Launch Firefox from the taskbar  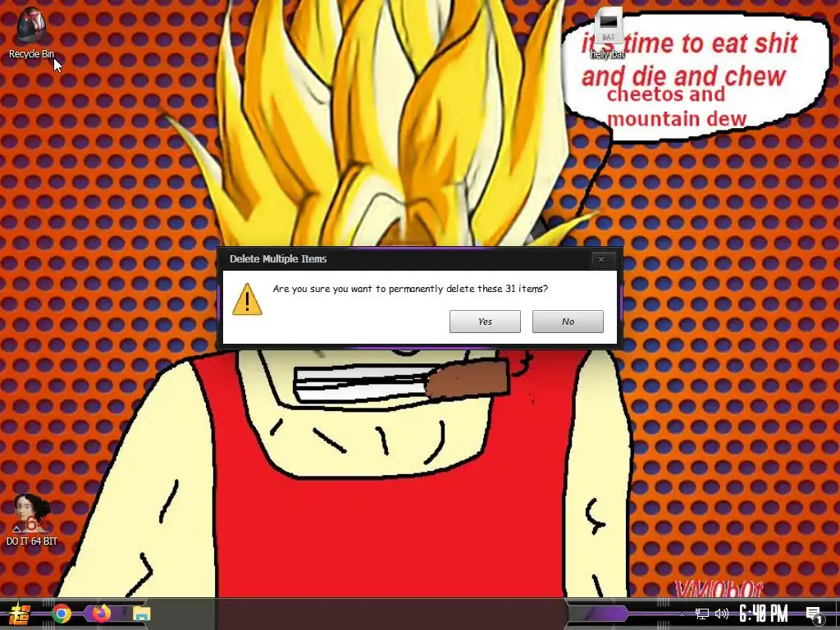pyautogui.click(x=101, y=614)
